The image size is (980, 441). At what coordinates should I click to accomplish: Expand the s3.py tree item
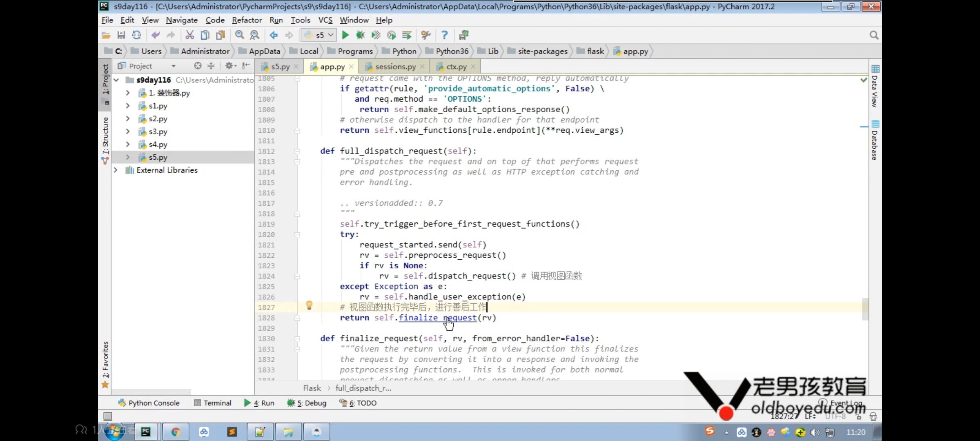[127, 131]
